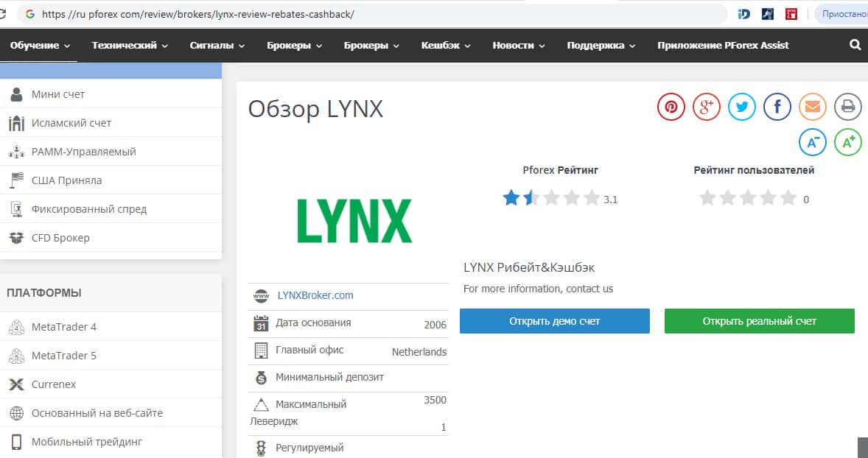Send the review by email icon
The image size is (868, 458).
pyautogui.click(x=813, y=107)
